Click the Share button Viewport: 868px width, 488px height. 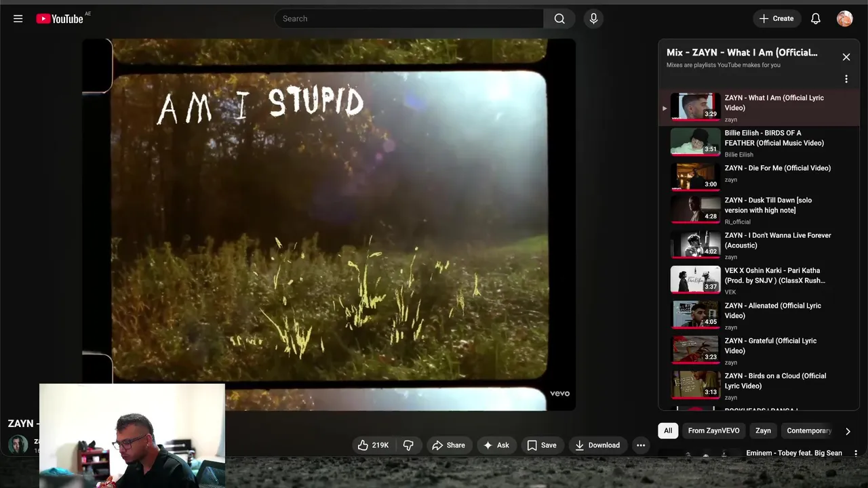(x=448, y=445)
